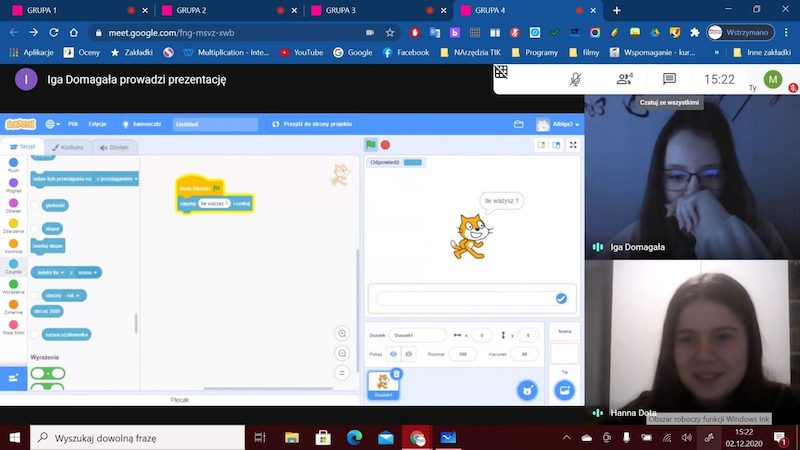This screenshot has width=800, height=450.
Task: Open Scratch Edycja menu
Action: click(97, 124)
